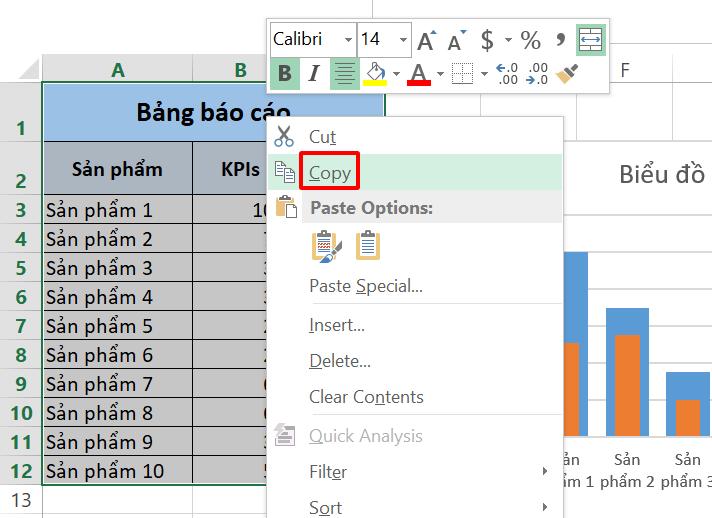Click the Increase Font Size icon
712x518 pixels.
pyautogui.click(x=426, y=40)
